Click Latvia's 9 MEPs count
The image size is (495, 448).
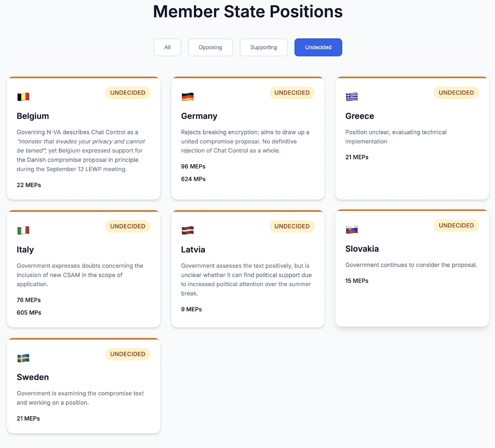[191, 309]
